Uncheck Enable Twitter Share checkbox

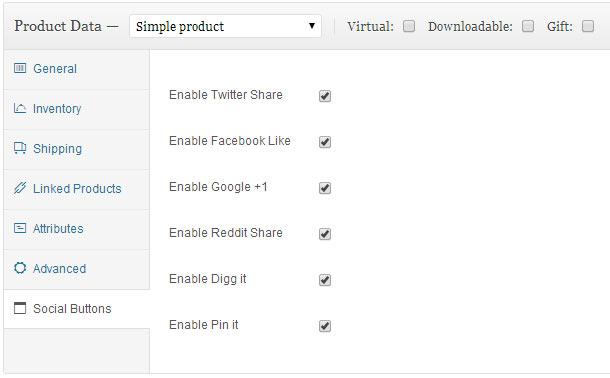tap(325, 96)
